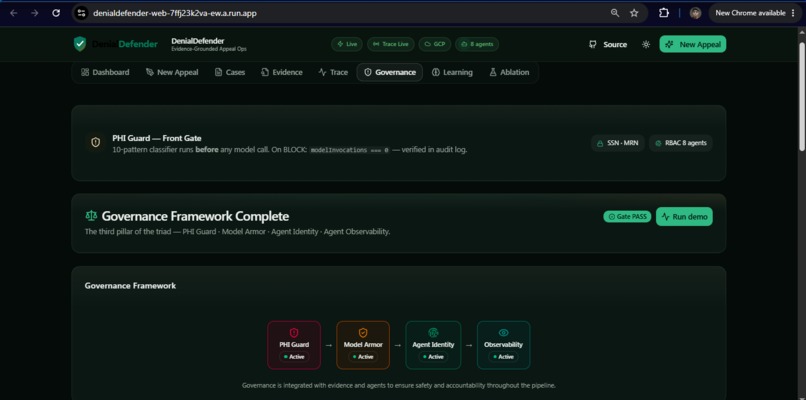Viewport: 806px width, 400px height.
Task: Open the Source repository link
Action: 608,44
